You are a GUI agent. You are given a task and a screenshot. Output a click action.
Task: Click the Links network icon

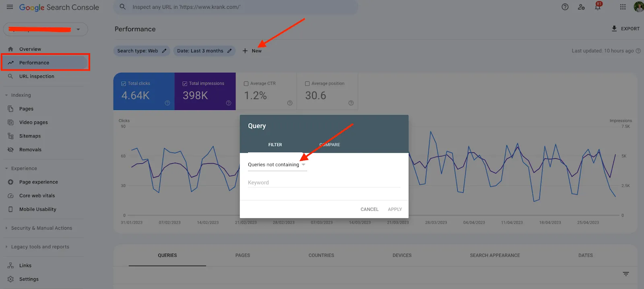(10, 266)
